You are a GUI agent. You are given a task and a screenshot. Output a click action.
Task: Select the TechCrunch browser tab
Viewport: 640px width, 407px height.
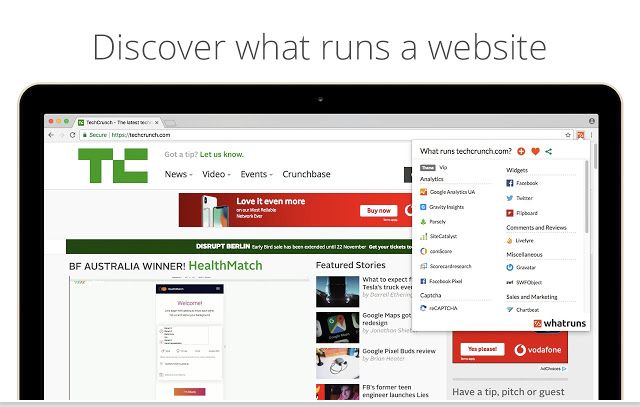point(118,122)
